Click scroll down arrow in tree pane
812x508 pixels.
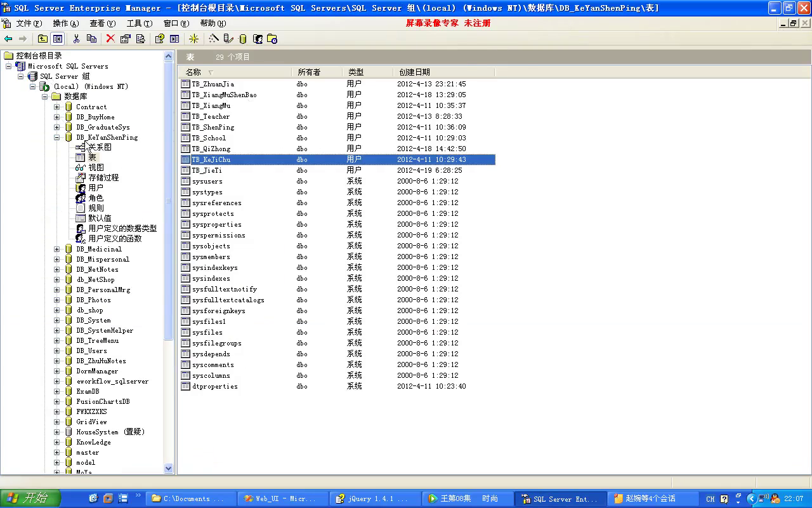(169, 469)
